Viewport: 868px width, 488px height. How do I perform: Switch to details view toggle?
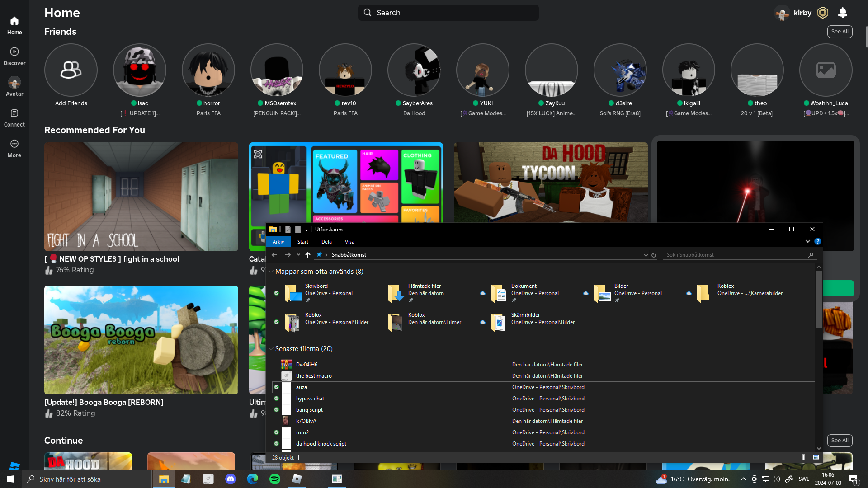pos(806,457)
